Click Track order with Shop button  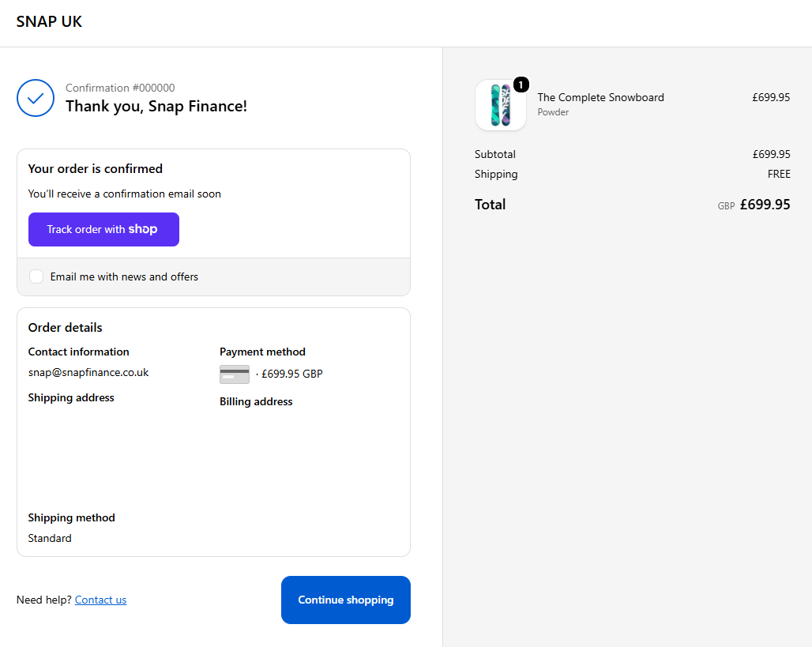[103, 229]
